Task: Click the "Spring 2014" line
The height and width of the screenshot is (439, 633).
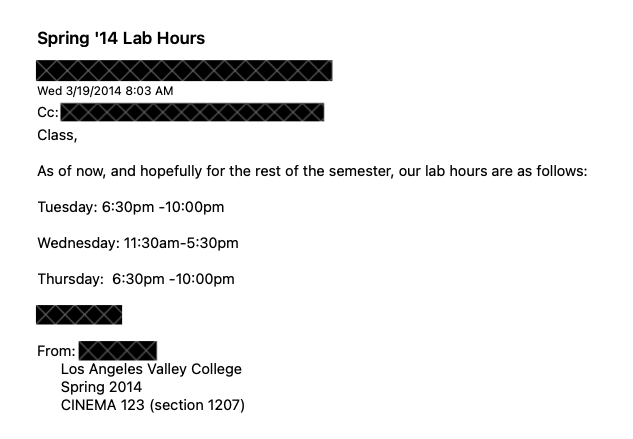Action: click(x=101, y=387)
